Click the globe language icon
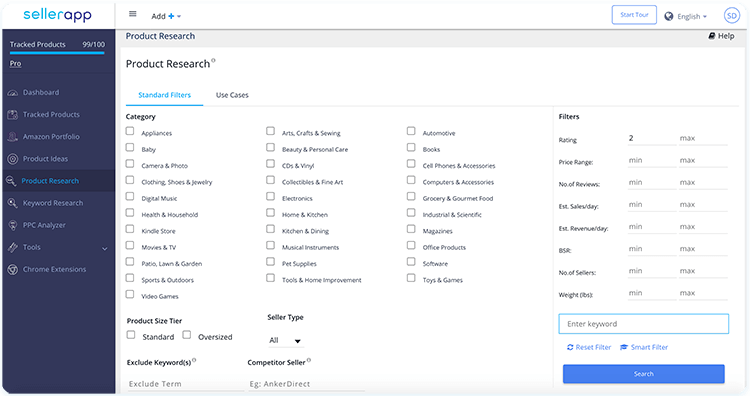750x396 pixels. click(669, 16)
